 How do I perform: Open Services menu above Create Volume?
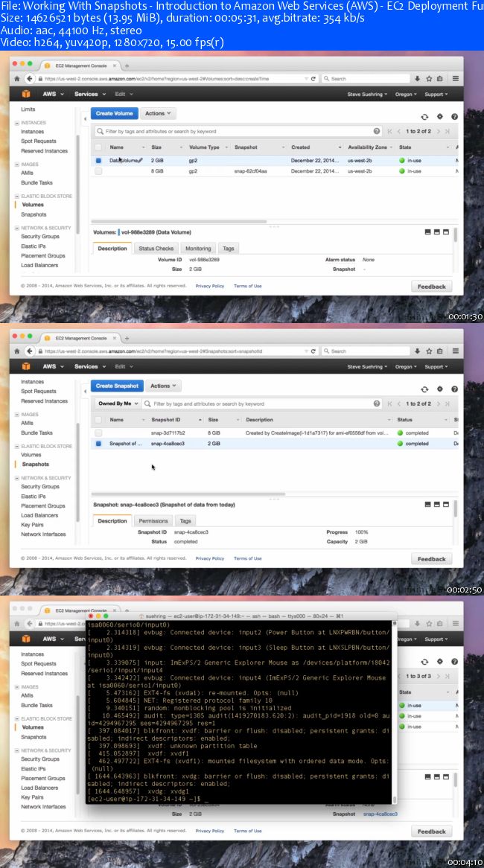[x=89, y=94]
